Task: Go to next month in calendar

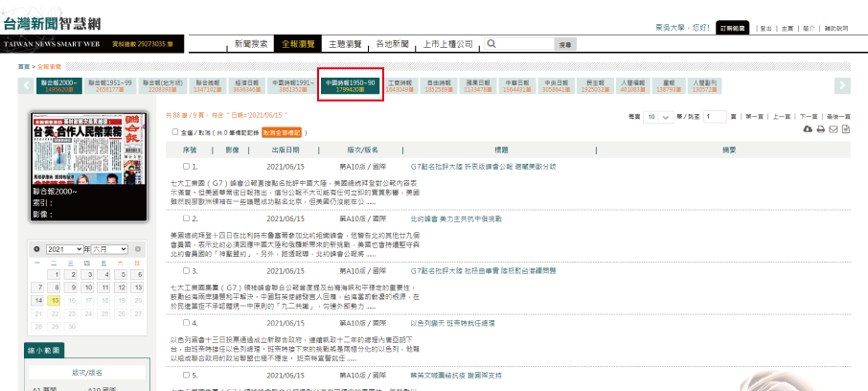Action: [138, 249]
